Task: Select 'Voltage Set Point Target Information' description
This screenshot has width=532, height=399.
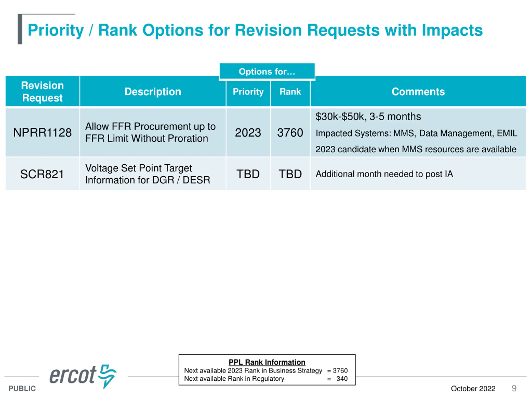Action: (x=148, y=174)
